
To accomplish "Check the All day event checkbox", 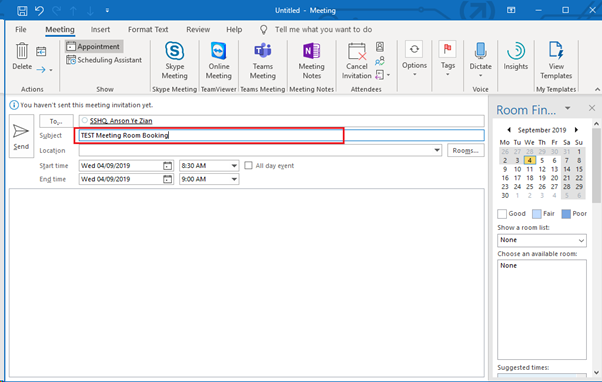I will tap(248, 165).
